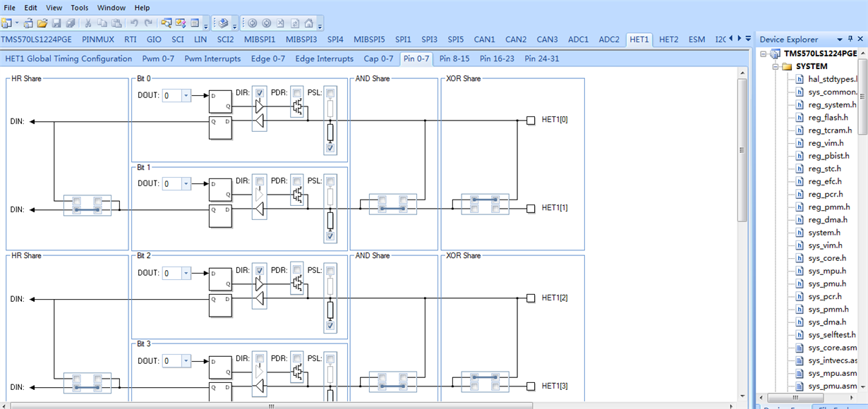The width and height of the screenshot is (868, 409).
Task: Click the reg_flash.h file icon
Action: point(799,118)
